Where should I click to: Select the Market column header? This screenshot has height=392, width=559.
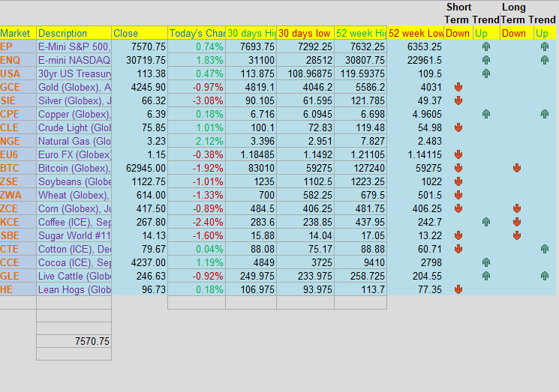[18, 33]
